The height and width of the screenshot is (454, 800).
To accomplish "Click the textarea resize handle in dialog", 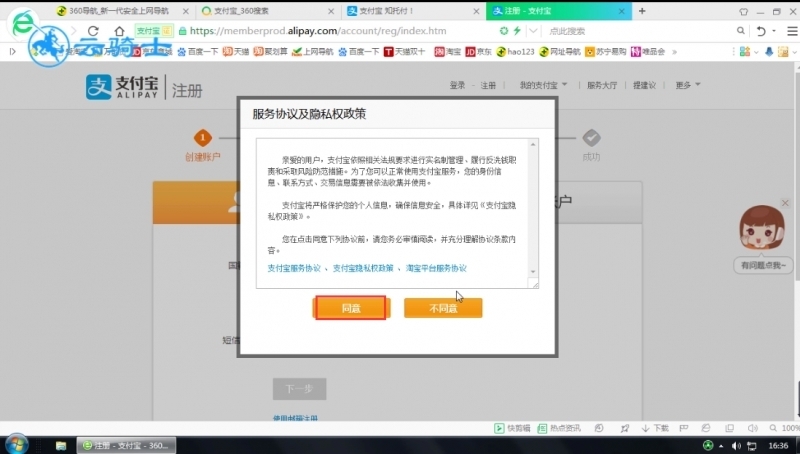I will [x=533, y=283].
